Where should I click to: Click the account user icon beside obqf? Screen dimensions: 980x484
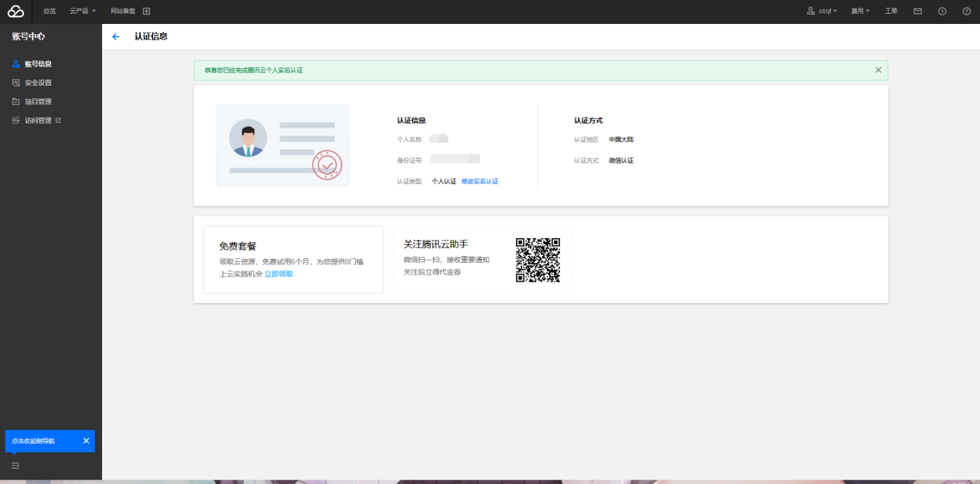pos(811,12)
